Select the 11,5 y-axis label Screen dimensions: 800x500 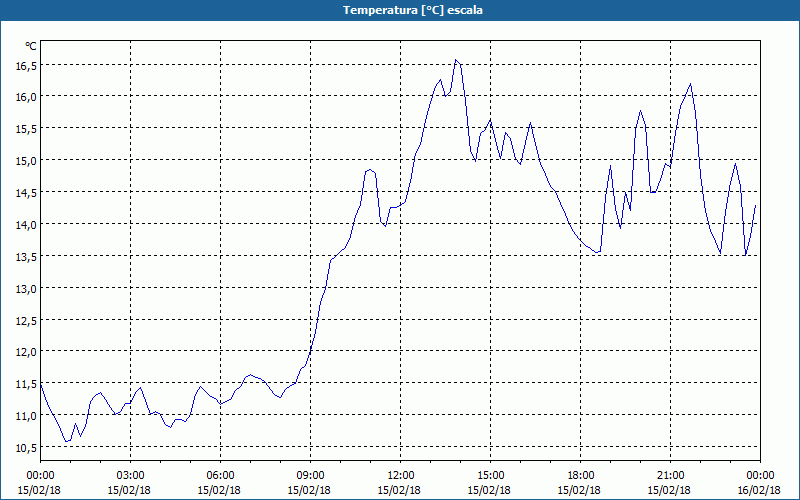[26, 384]
